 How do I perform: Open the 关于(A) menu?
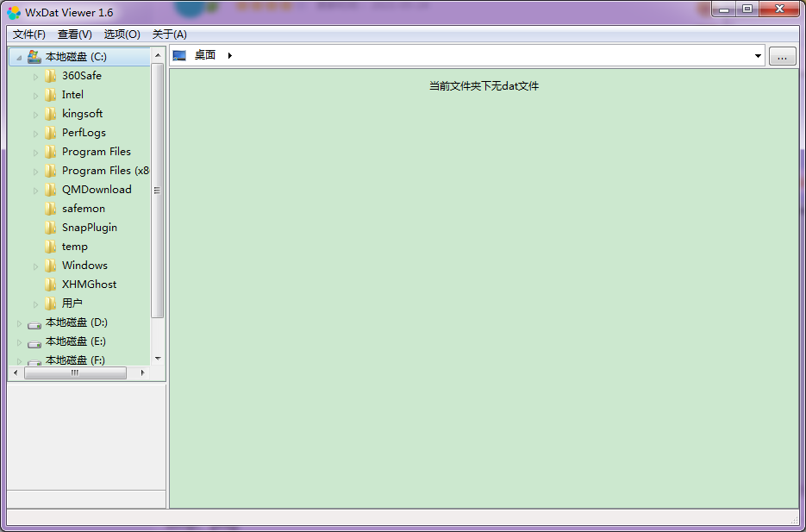point(170,34)
